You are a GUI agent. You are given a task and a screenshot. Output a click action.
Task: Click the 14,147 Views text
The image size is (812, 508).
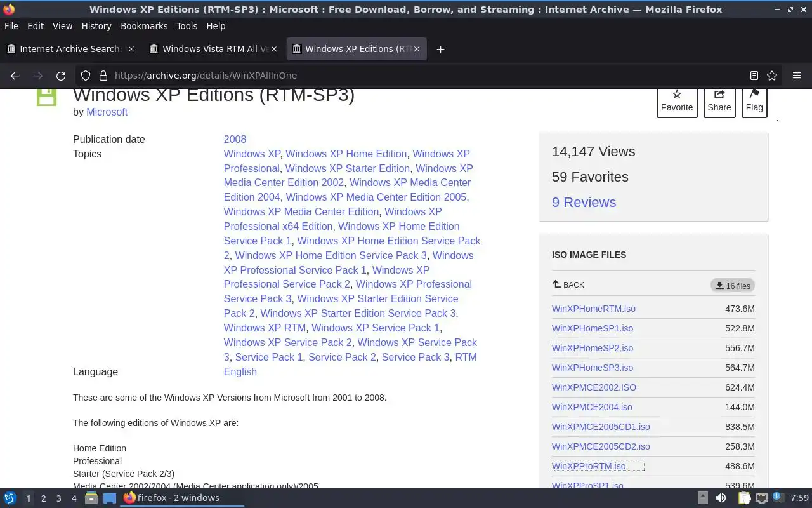click(593, 151)
